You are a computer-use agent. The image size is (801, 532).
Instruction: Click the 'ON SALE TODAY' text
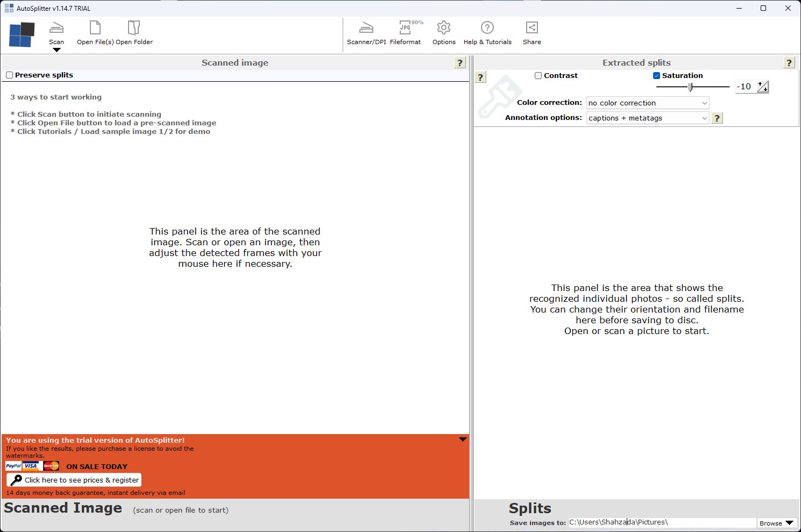[x=97, y=466]
